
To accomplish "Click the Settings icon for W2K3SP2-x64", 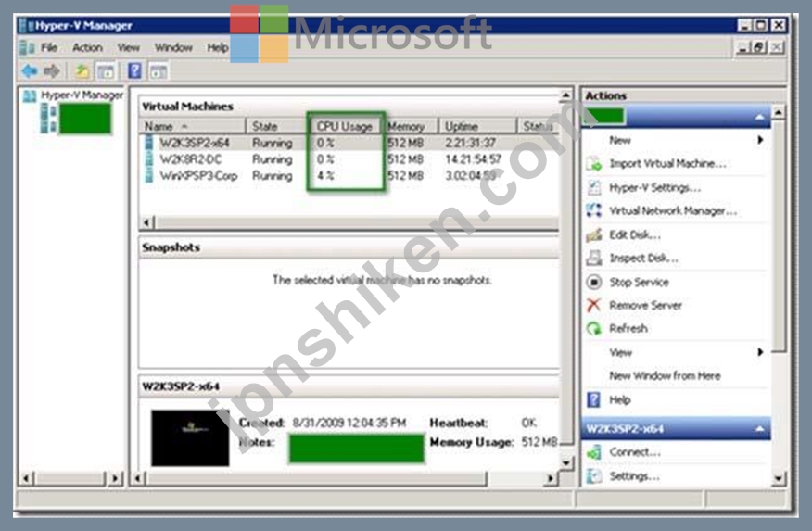I will (x=594, y=476).
